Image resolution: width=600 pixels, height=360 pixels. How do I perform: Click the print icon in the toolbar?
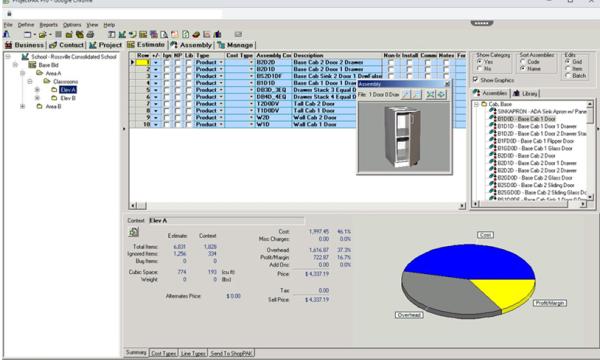tap(90, 34)
